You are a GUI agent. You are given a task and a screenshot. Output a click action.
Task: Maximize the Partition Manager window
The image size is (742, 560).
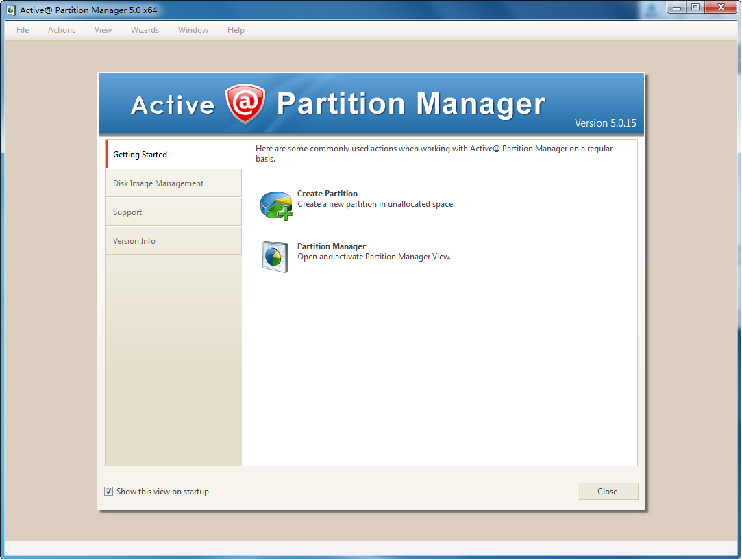pos(695,8)
